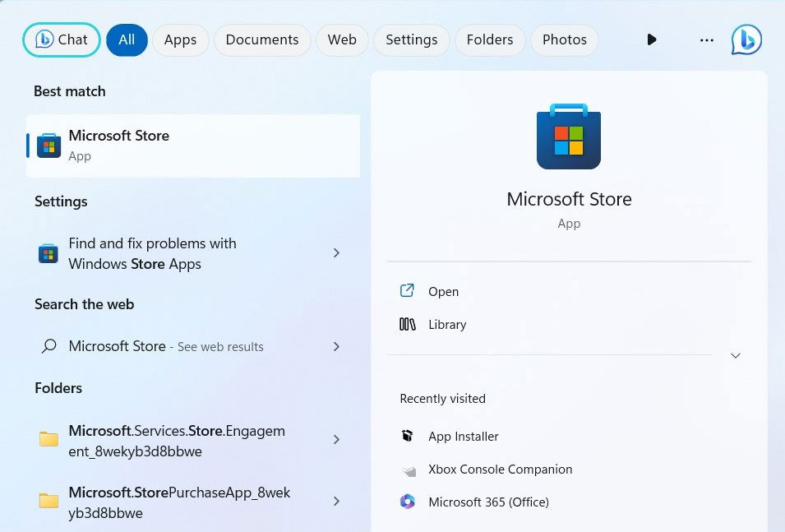Screen dimensions: 785x532
Task: Expand the Microsoft Store web results arrow
Action: [336, 346]
